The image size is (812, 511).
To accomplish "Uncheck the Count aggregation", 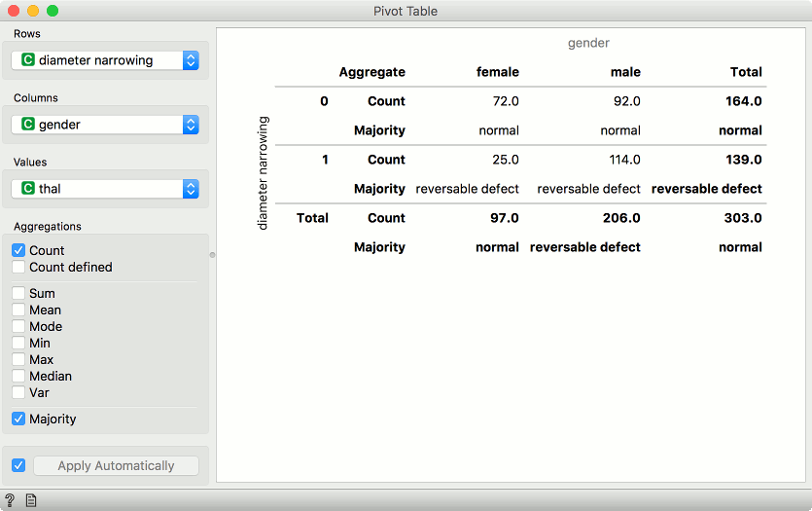I will (18, 250).
